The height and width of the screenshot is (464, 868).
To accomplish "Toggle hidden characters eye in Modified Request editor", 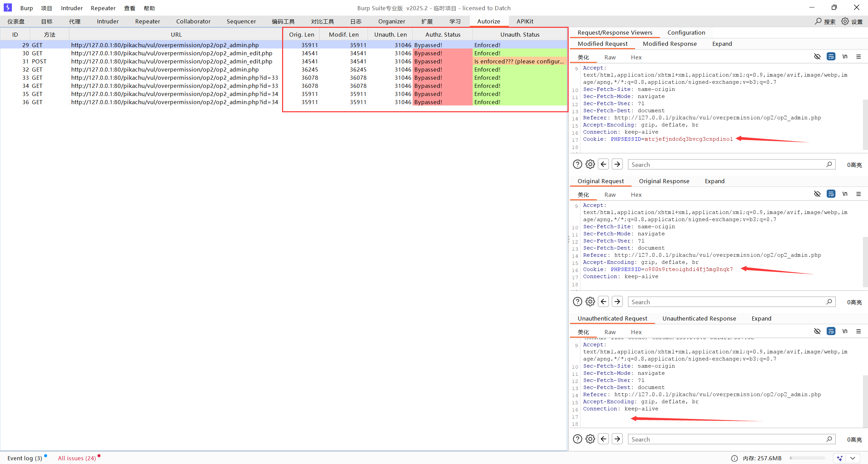I will tap(817, 57).
